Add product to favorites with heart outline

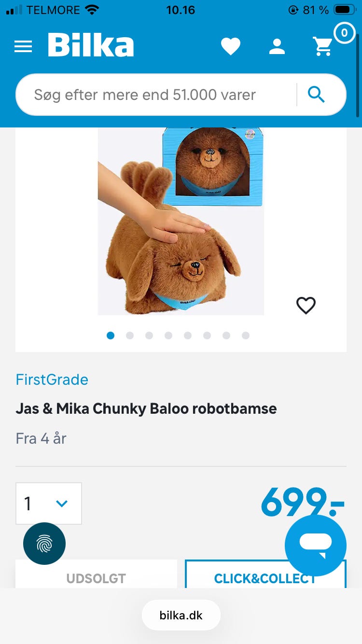click(x=306, y=305)
